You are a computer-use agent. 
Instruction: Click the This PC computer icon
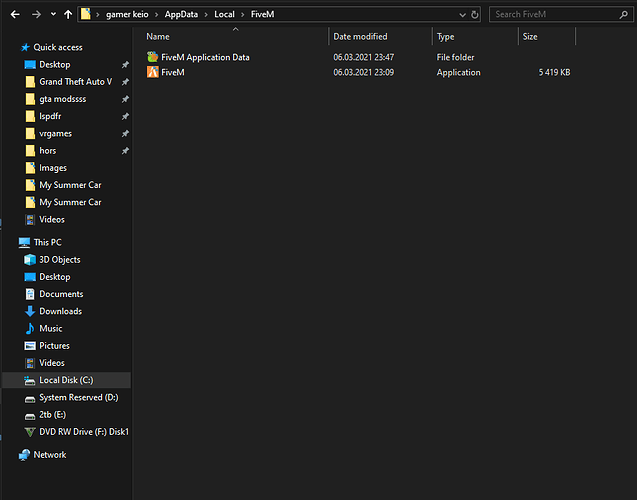[24, 242]
